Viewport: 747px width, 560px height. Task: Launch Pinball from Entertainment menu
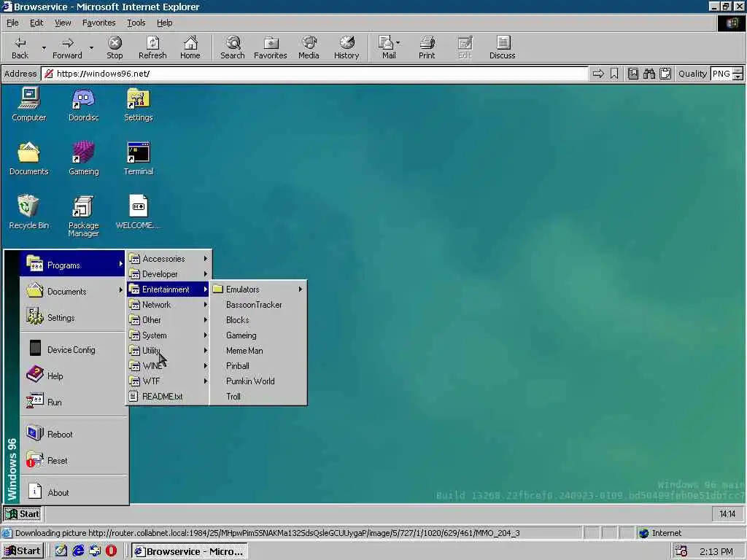point(258,366)
